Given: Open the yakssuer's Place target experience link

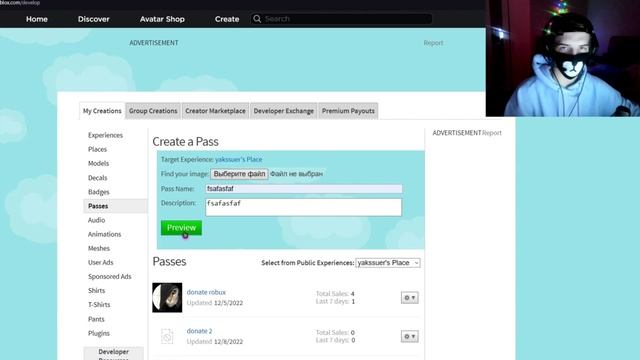Looking at the screenshot, I should [239, 160].
